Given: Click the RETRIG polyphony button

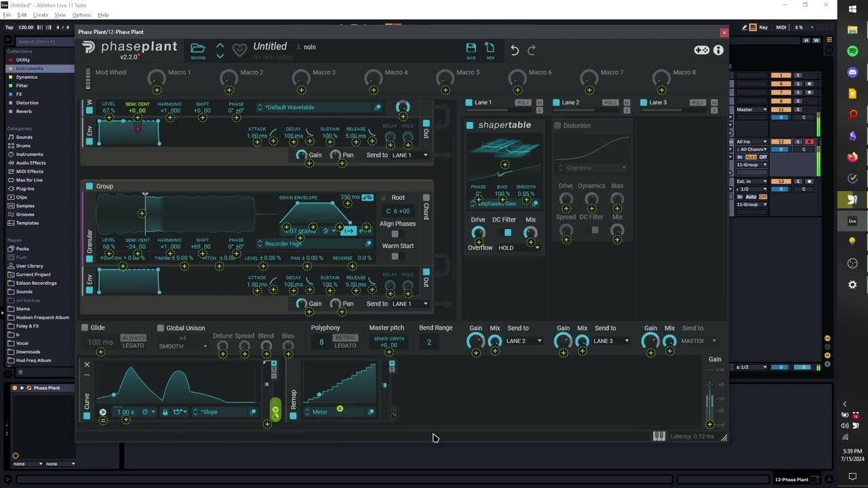Looking at the screenshot, I should click(345, 338).
